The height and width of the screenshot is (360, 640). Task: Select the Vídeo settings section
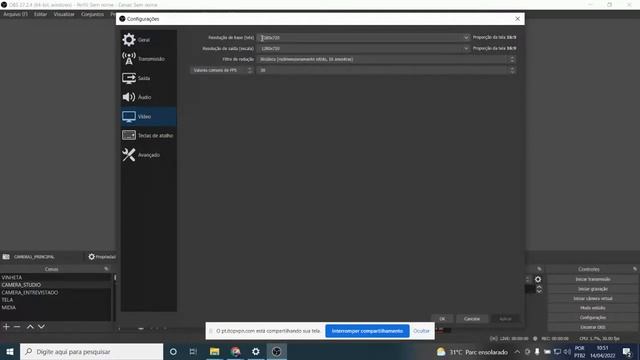coord(149,116)
